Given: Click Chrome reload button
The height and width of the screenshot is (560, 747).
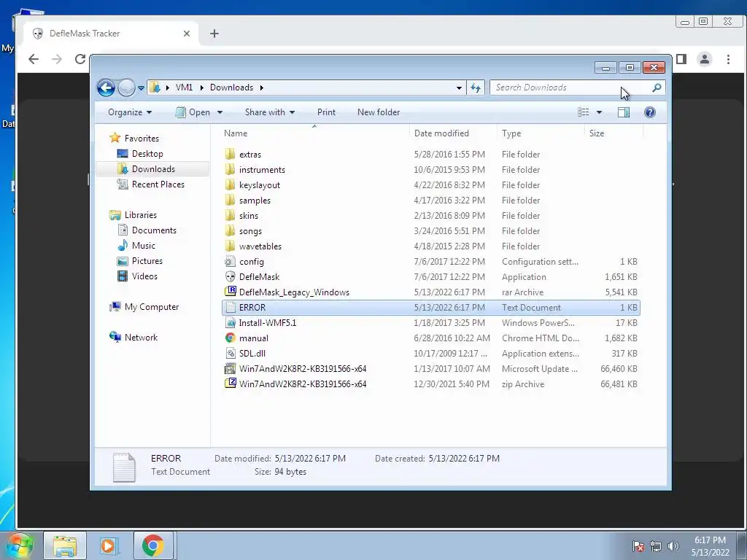Looking at the screenshot, I should pyautogui.click(x=80, y=59).
